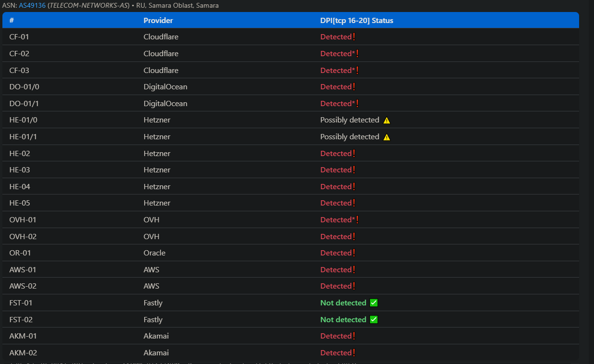This screenshot has height=364, width=594.
Task: Select the AWS-02 row identifier
Action: pos(23,286)
